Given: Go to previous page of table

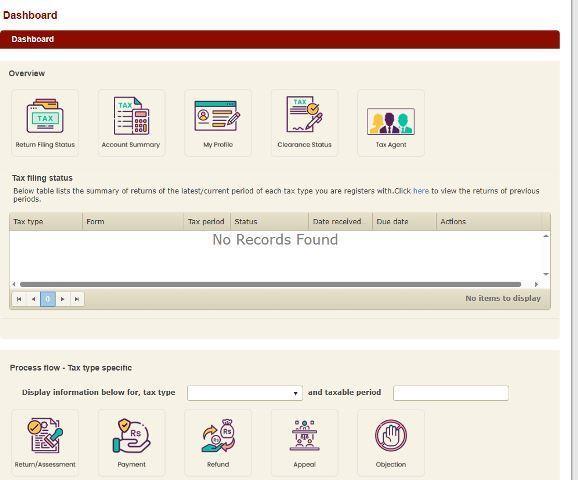Looking at the screenshot, I should (33, 299).
